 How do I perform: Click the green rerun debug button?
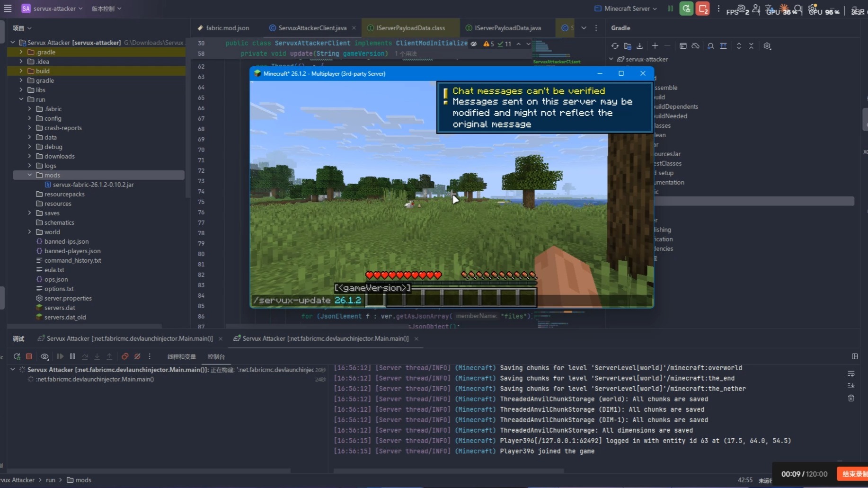click(686, 9)
